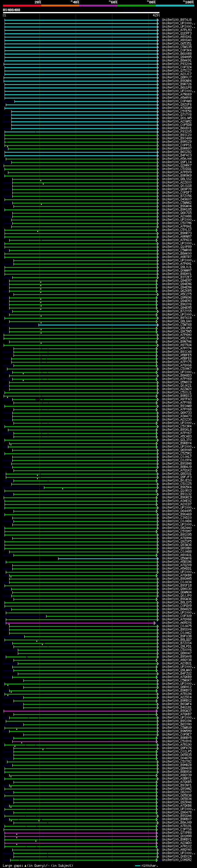Select label UniRef100_B9H185
This screenshot has height=868, width=197.
coord(177,210)
